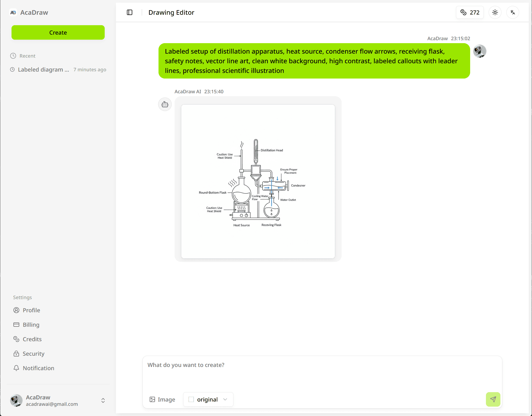This screenshot has height=416, width=532.
Task: Click the AcaDraw logo icon
Action: pos(13,12)
